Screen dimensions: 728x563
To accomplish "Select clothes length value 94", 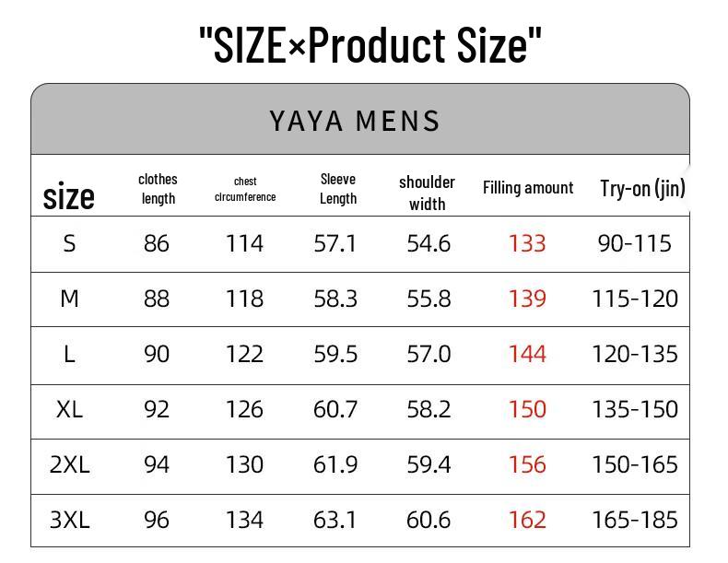I will point(157,464).
